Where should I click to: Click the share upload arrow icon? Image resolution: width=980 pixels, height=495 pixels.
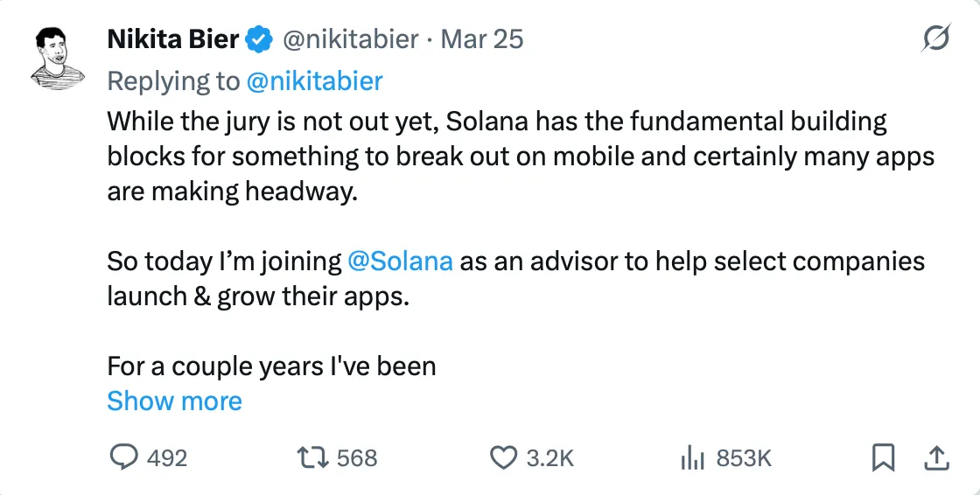[x=935, y=457]
